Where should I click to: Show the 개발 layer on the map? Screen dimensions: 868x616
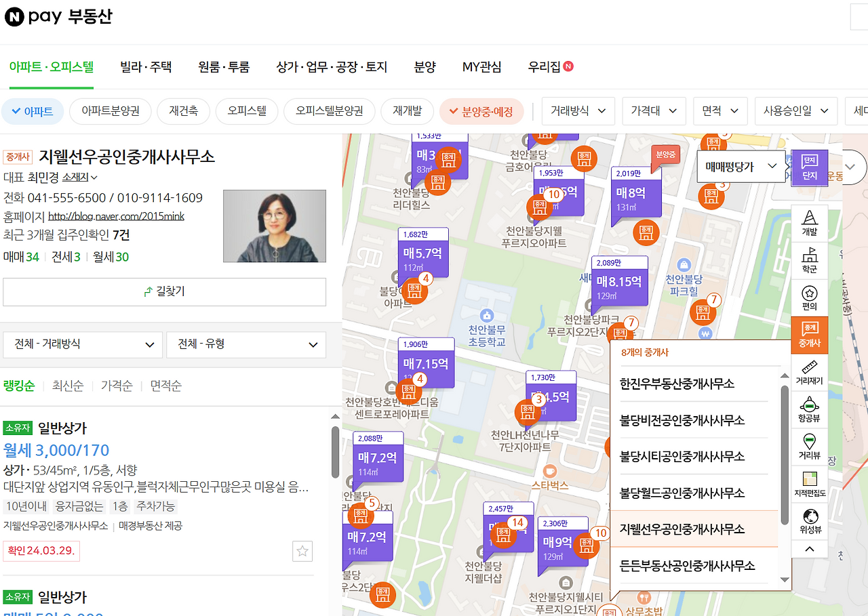(x=810, y=223)
